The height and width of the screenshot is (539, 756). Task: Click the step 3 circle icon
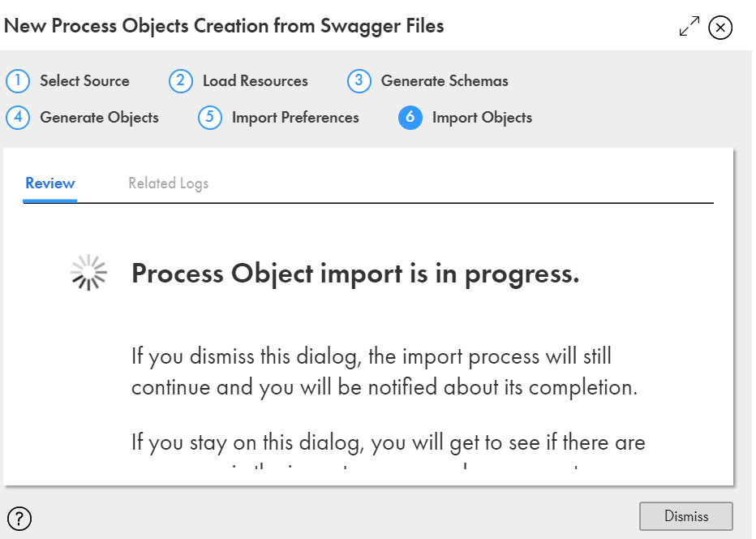[x=359, y=80]
